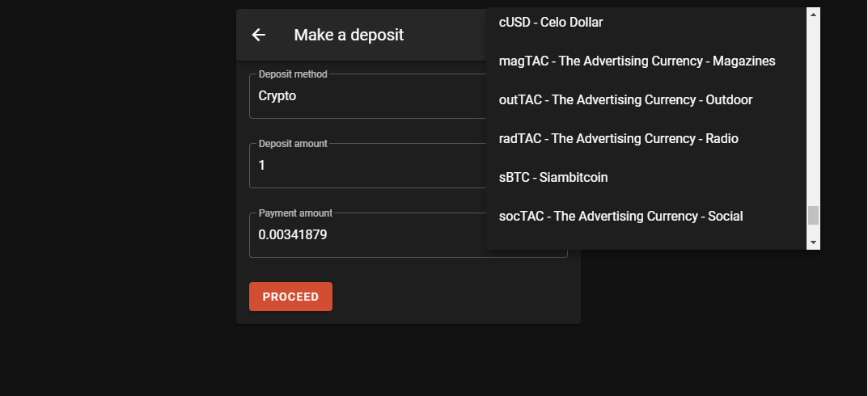Image resolution: width=868 pixels, height=396 pixels.
Task: Open the Deposit method dropdown showing Crypto
Action: click(x=367, y=96)
